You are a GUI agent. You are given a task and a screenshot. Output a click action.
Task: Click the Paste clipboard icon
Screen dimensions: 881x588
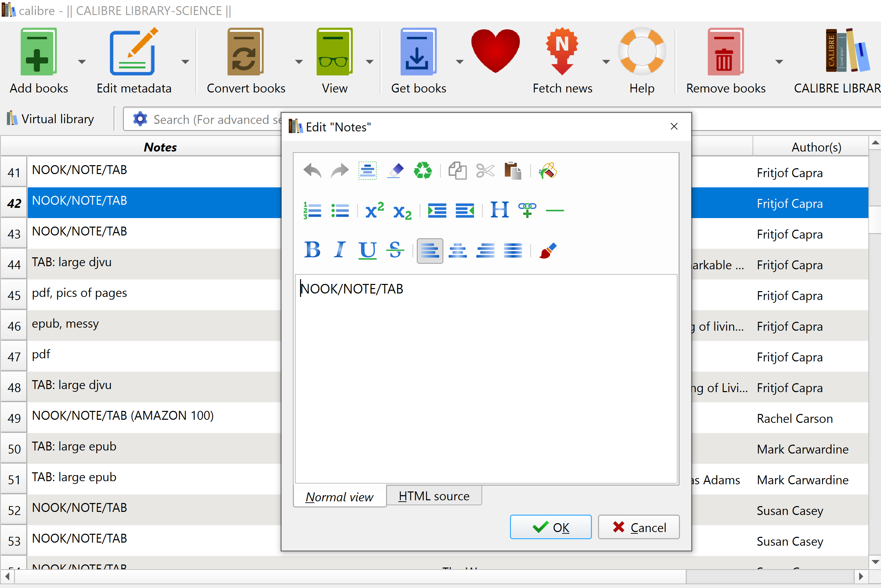coord(512,171)
